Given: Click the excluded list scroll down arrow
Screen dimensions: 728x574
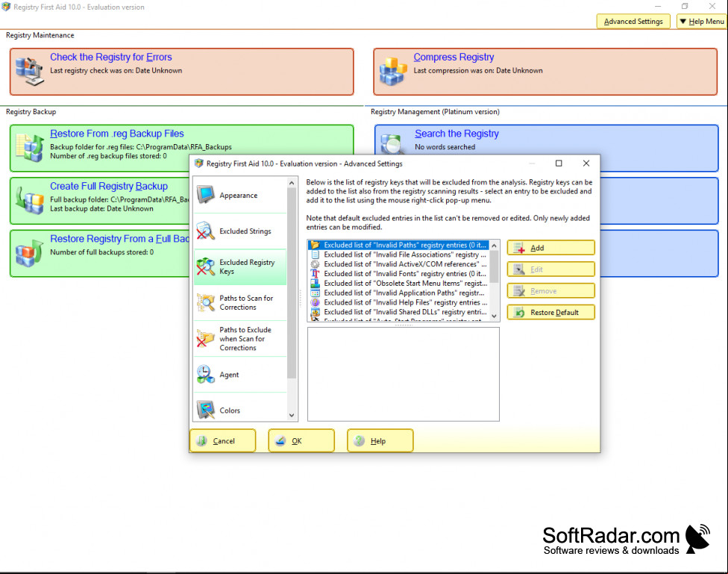Looking at the screenshot, I should pyautogui.click(x=494, y=316).
